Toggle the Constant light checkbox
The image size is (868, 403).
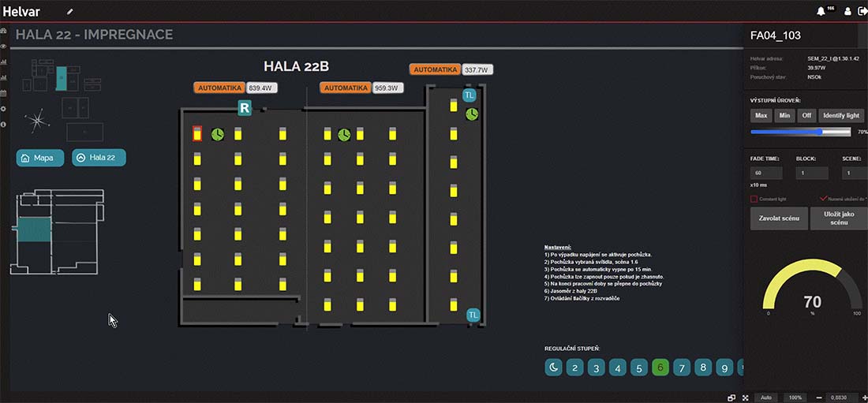pyautogui.click(x=754, y=199)
